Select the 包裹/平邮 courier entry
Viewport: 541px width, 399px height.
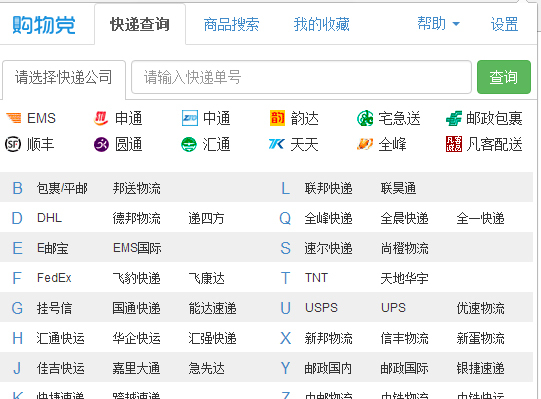(62, 188)
